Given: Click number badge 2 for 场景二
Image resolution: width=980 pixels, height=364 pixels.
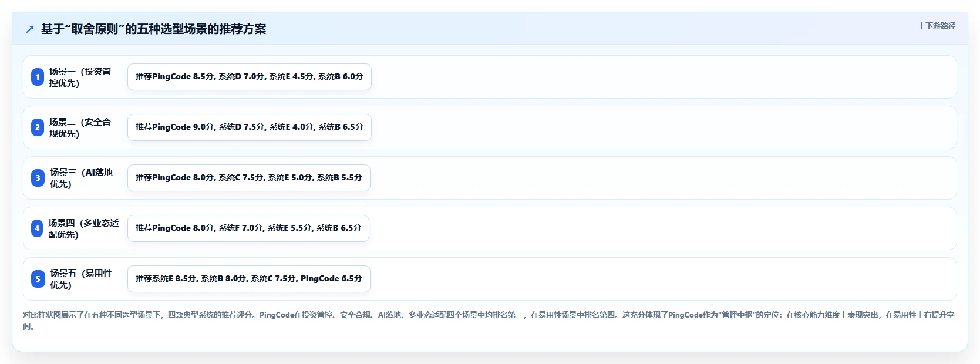Looking at the screenshot, I should pos(38,127).
